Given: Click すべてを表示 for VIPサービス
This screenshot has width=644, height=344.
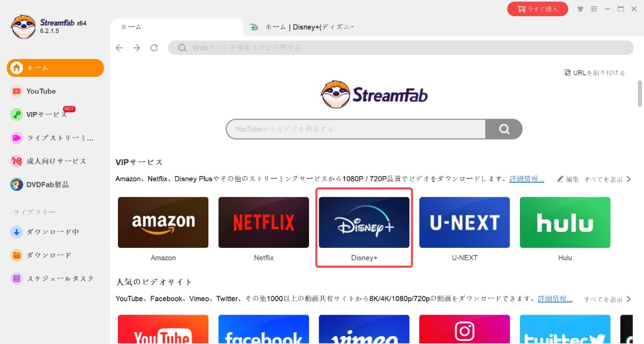Looking at the screenshot, I should coord(607,179).
